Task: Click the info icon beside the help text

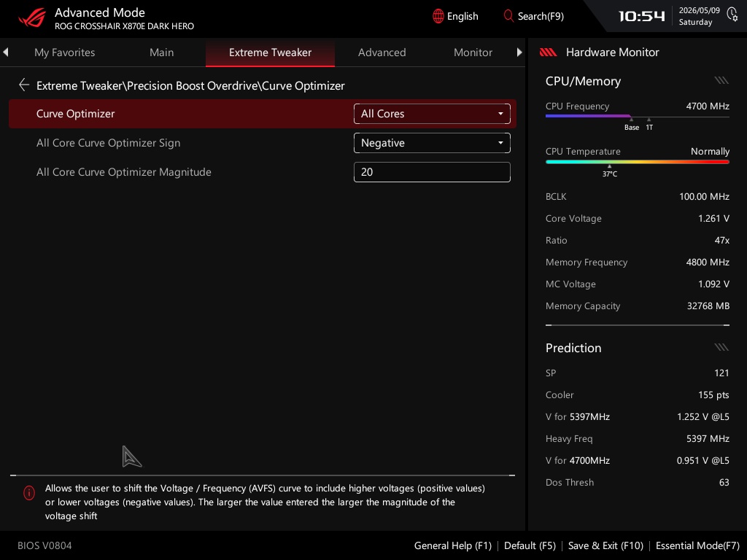Action: click(29, 493)
